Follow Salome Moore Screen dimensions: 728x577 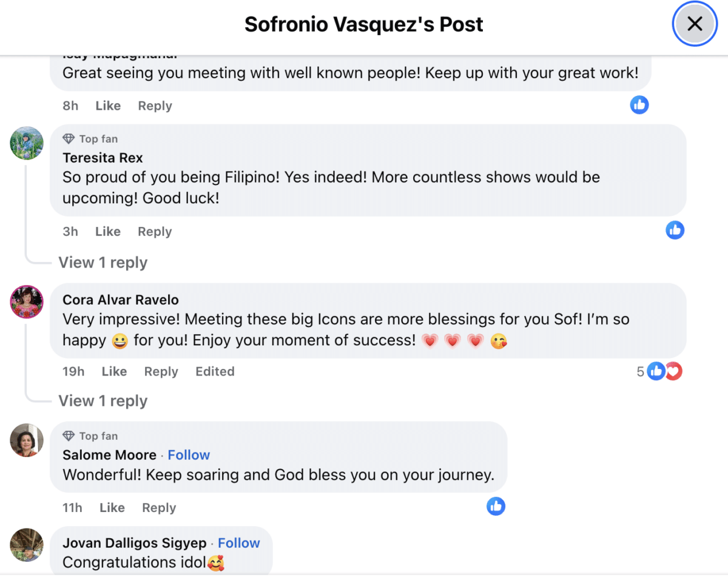[189, 455]
